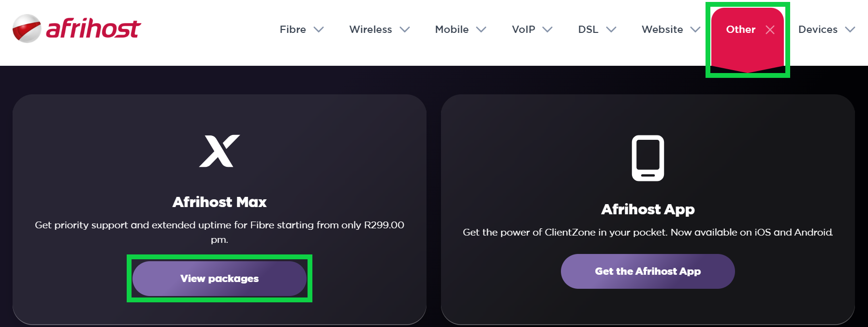Click the Afrihost Max heading
This screenshot has height=327, width=868.
220,202
